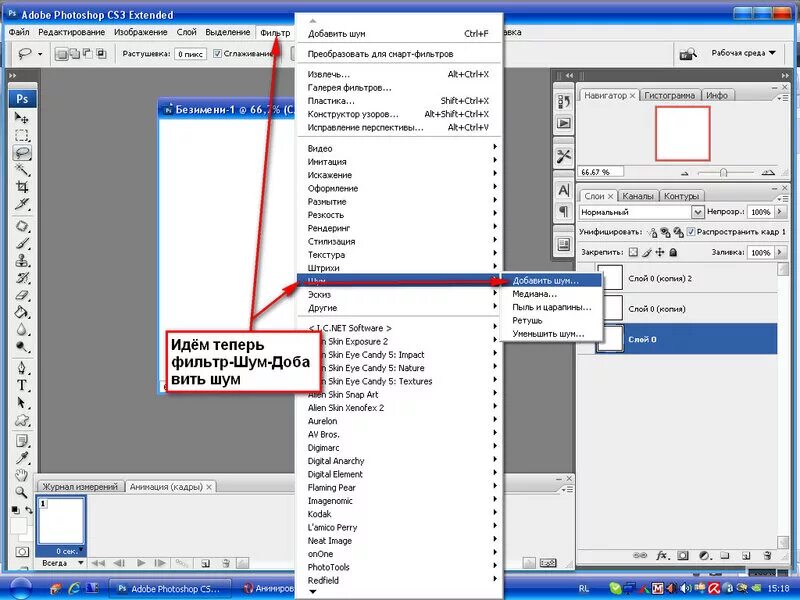Viewport: 800px width, 600px height.
Task: Select the Lasso tool in the toolbox
Action: coord(21,152)
